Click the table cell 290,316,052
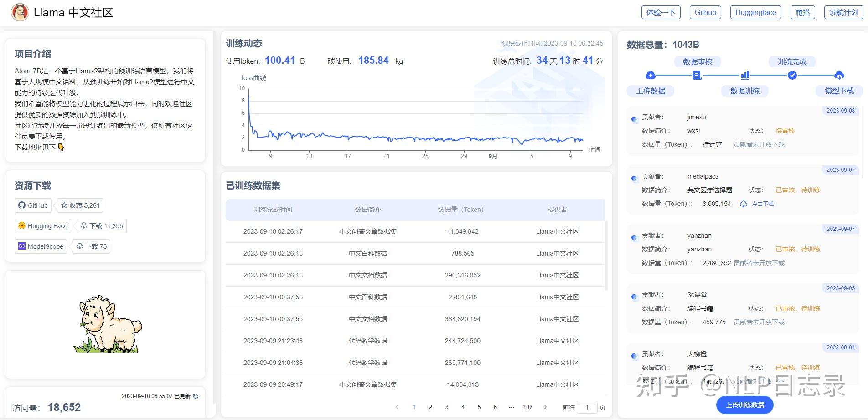Image resolution: width=868 pixels, height=420 pixels. (463, 275)
